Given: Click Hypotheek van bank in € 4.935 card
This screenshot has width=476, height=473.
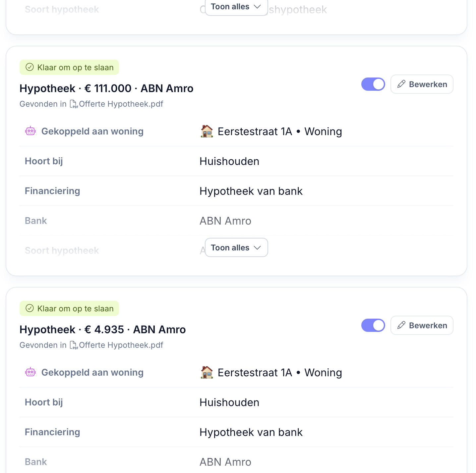Looking at the screenshot, I should pyautogui.click(x=251, y=432).
